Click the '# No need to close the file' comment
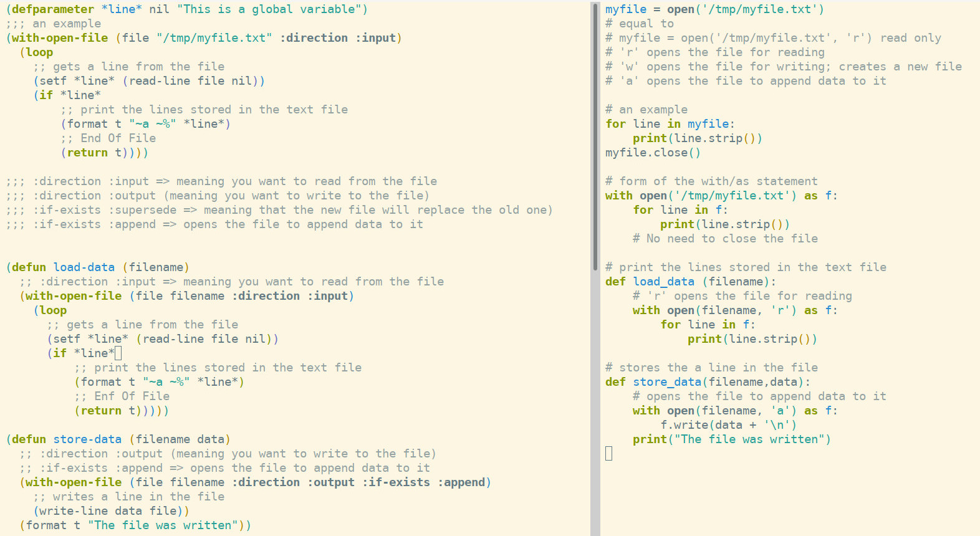Screen dimensions: 980x536 click(725, 239)
